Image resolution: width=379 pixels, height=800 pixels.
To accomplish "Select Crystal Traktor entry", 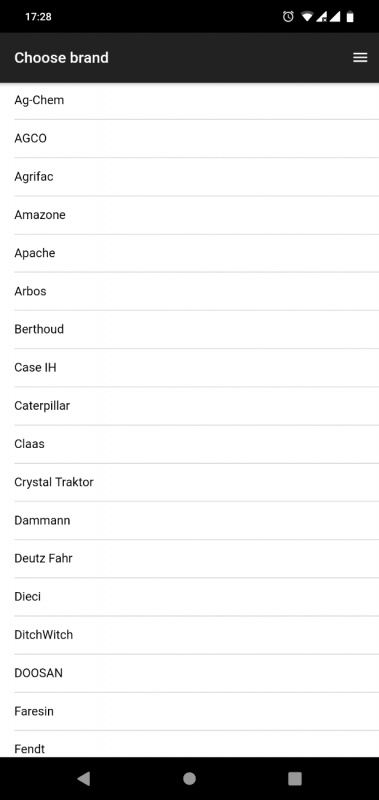I will click(189, 483).
